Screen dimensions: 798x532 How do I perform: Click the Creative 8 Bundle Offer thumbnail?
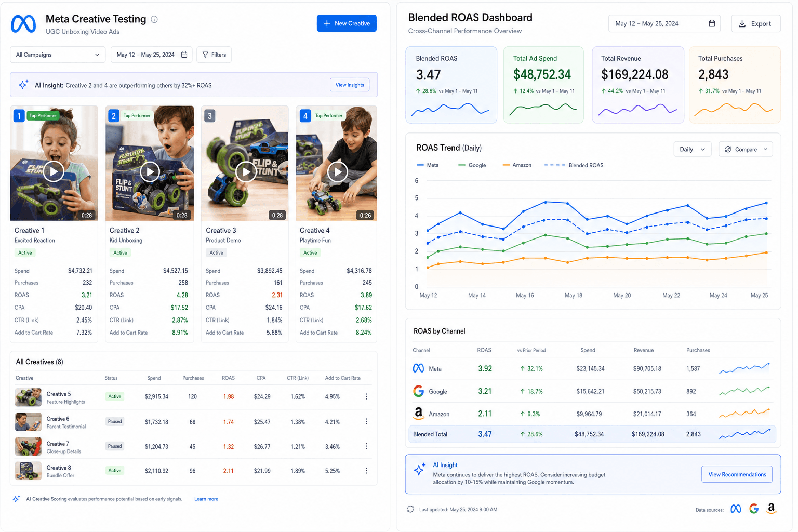(28, 471)
